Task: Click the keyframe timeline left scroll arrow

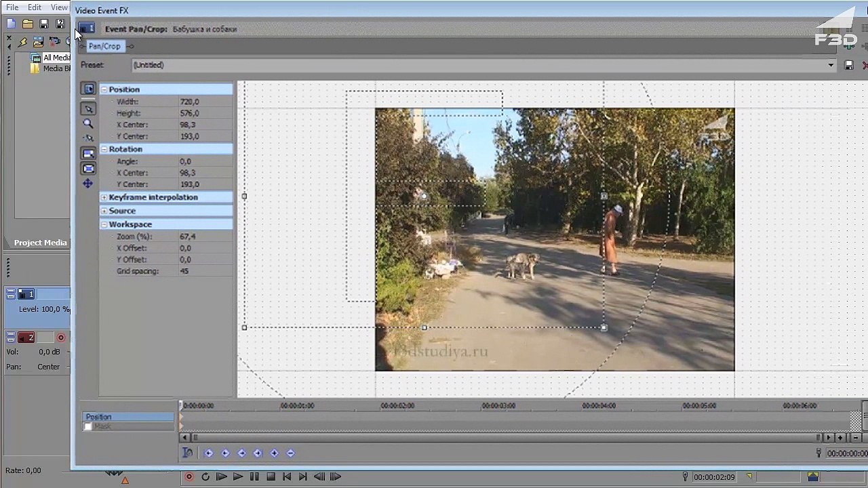Action: coord(184,438)
